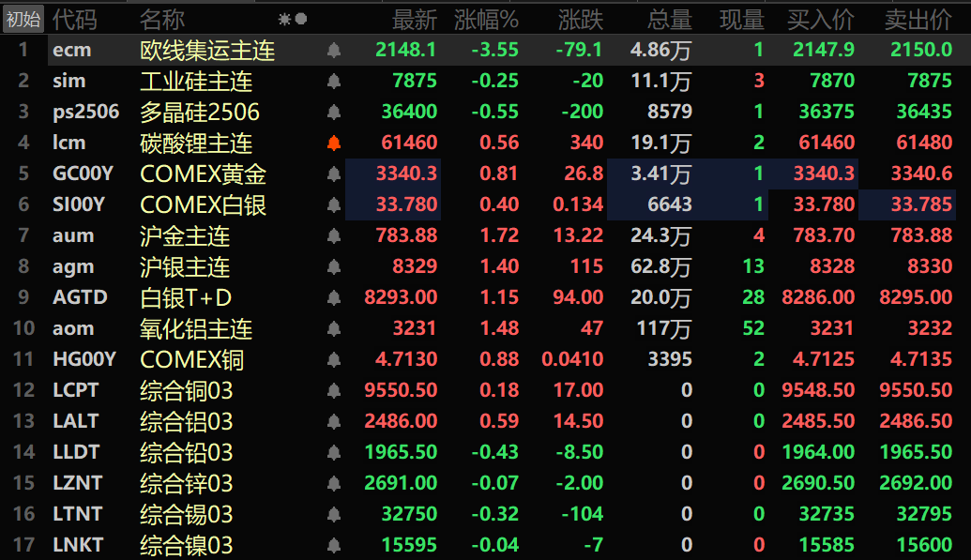This screenshot has width=971, height=560.
Task: Open the 初始 tab label
Action: coord(23,19)
